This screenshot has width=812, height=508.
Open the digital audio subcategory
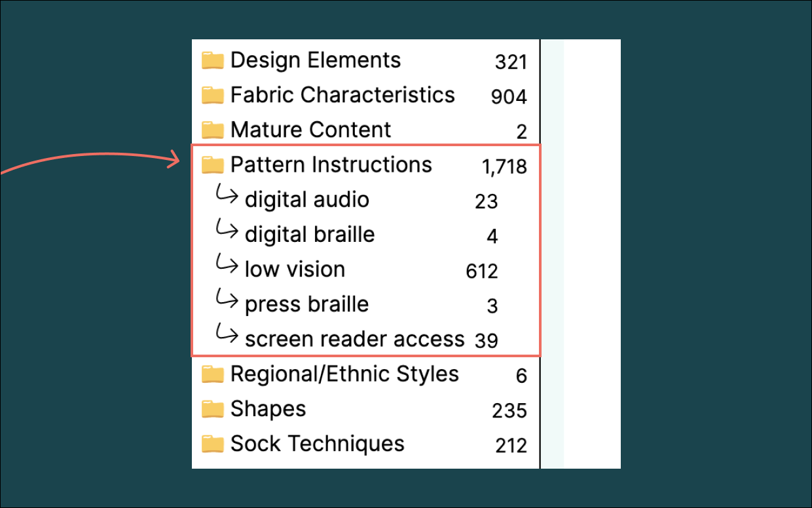pos(306,199)
